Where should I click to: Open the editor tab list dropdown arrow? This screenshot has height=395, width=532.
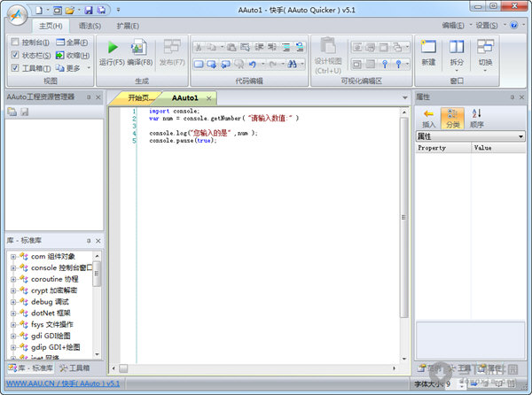click(x=405, y=98)
